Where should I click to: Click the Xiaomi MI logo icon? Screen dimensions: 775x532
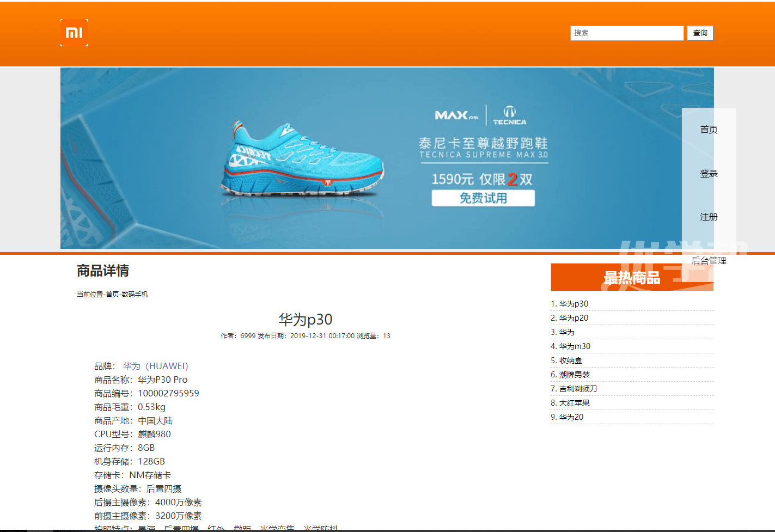pos(74,33)
